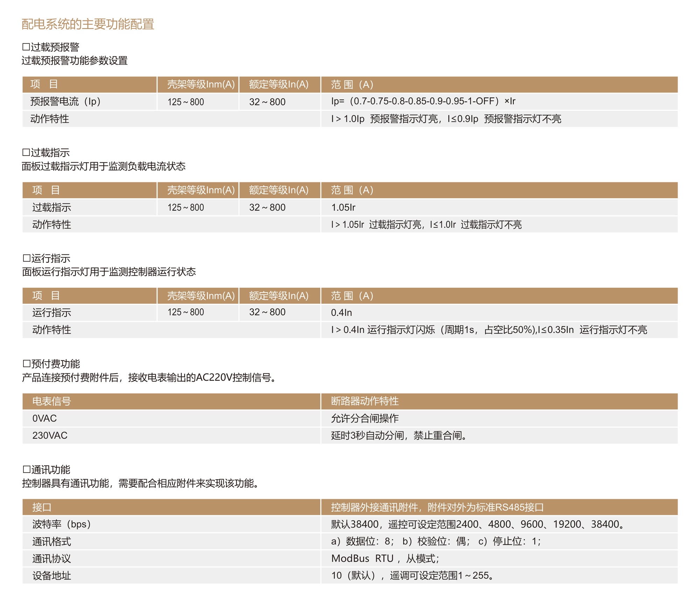Click the 0.4In range cell
The image size is (700, 592).
342,312
